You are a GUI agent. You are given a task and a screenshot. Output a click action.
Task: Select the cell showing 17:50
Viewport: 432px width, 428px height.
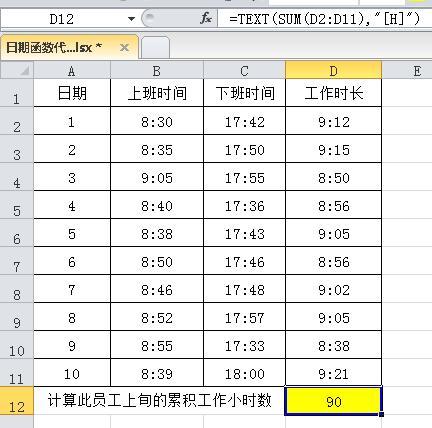245,149
